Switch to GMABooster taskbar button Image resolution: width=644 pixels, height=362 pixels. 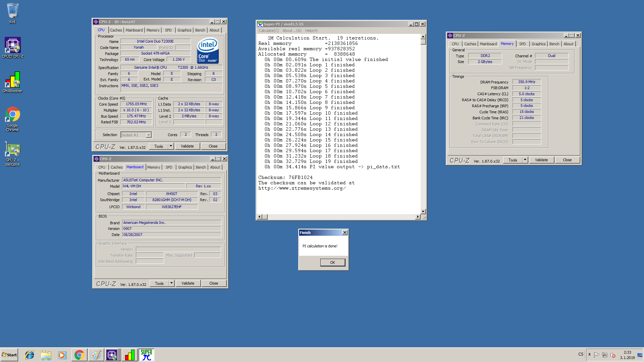point(129,355)
